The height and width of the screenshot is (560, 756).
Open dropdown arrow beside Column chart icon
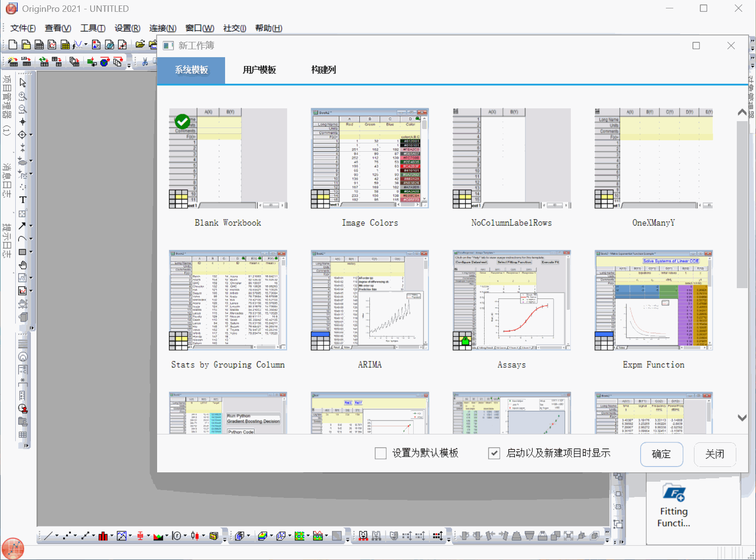click(x=112, y=536)
